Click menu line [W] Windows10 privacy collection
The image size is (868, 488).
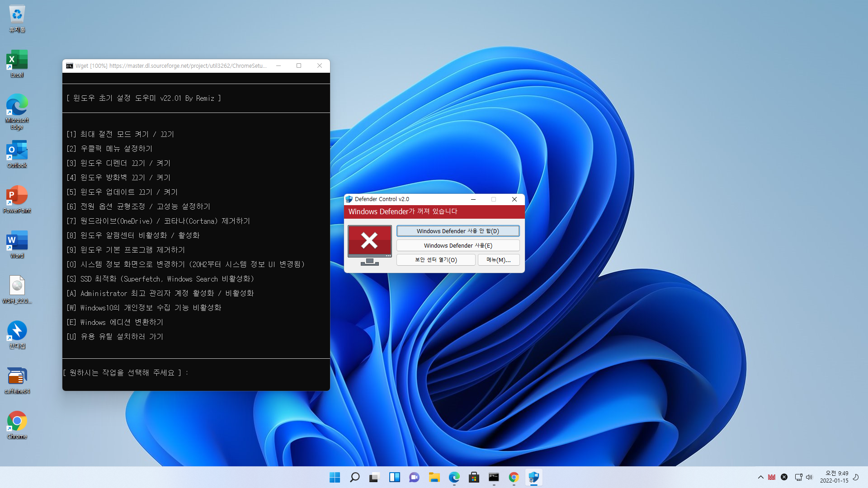[x=144, y=308]
